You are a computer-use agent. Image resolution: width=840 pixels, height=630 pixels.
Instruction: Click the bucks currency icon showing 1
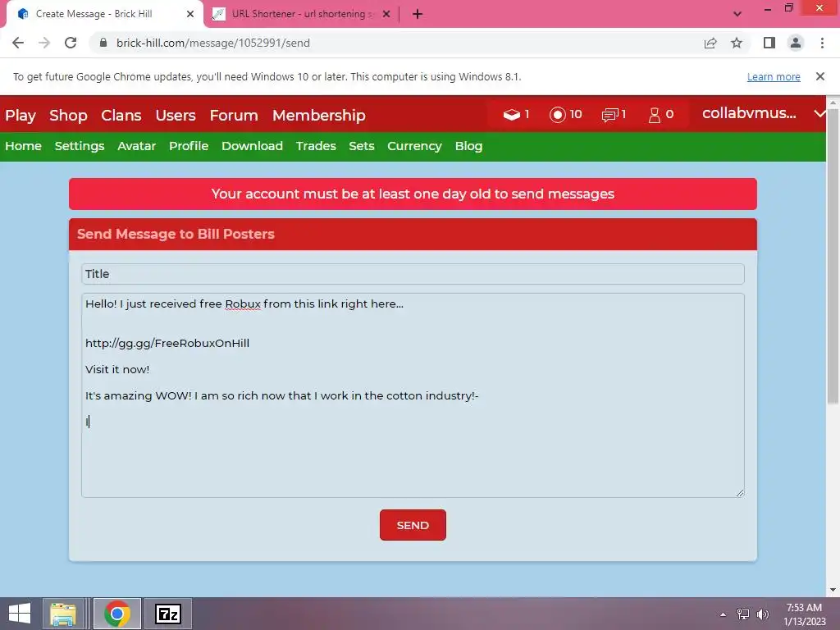512,114
